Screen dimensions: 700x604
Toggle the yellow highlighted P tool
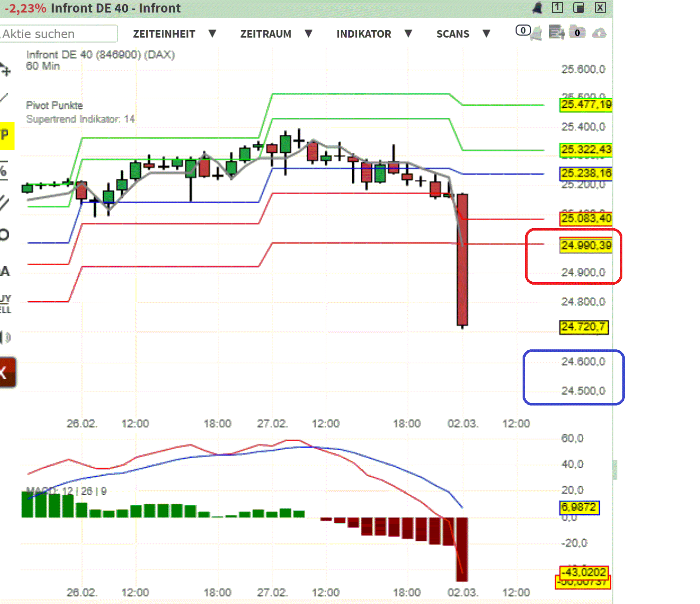[x=5, y=135]
